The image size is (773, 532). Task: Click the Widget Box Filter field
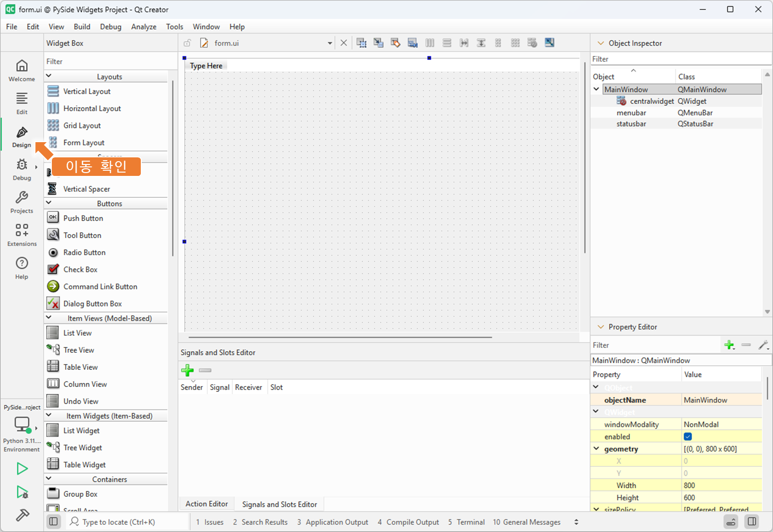110,61
